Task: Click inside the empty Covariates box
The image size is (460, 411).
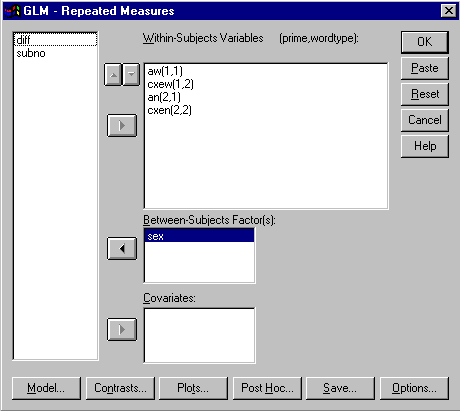Action: coord(199,335)
